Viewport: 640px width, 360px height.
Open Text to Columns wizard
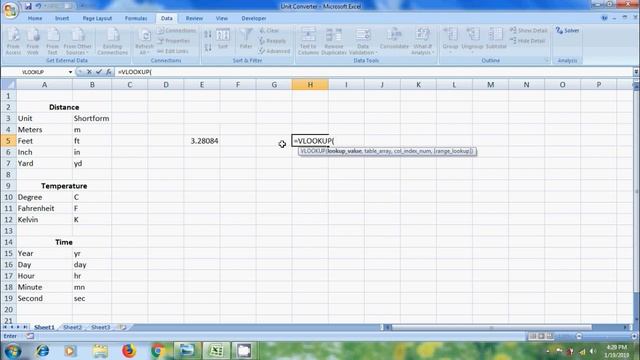(x=308, y=41)
